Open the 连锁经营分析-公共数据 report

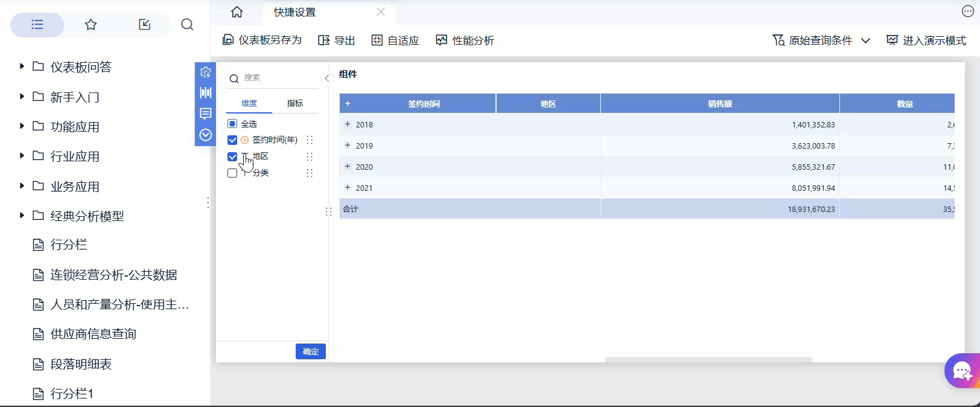[105, 275]
